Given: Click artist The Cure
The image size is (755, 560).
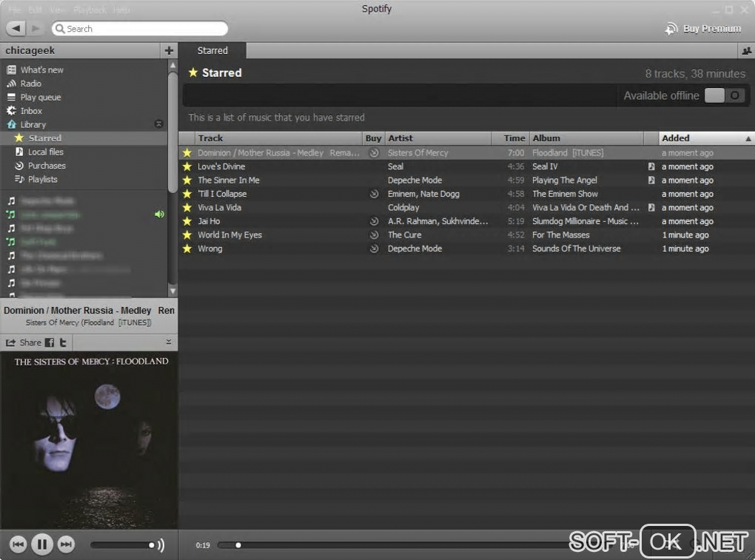Looking at the screenshot, I should [404, 235].
